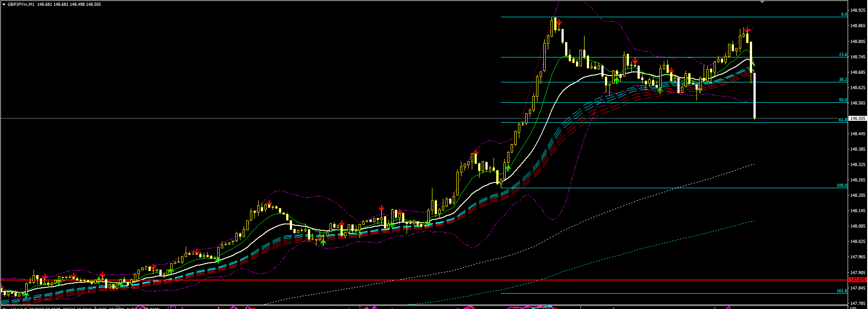
Task: Click the 147.845 price scale value
Action: (x=858, y=288)
